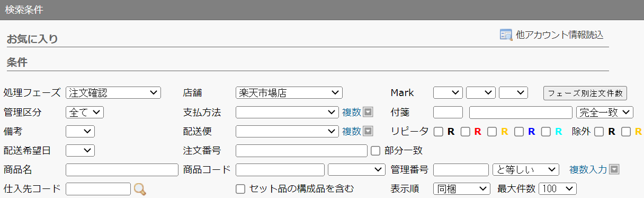Open 最大件数 dropdown showing 100
This screenshot has width=644, height=198.
click(x=558, y=188)
